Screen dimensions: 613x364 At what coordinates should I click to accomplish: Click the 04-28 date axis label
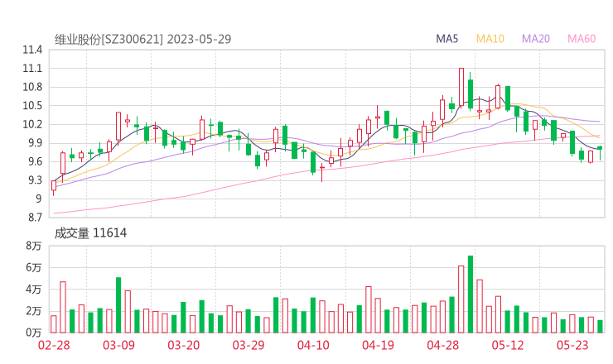click(443, 345)
